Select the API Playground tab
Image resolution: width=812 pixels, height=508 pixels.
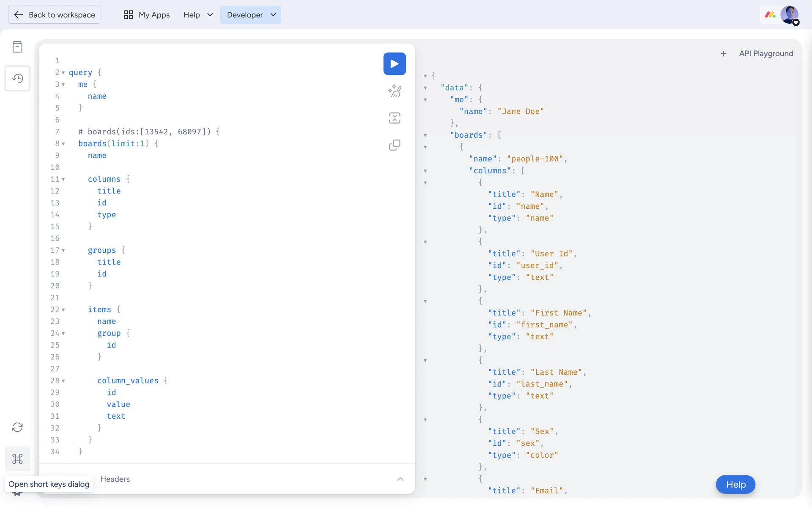point(765,54)
